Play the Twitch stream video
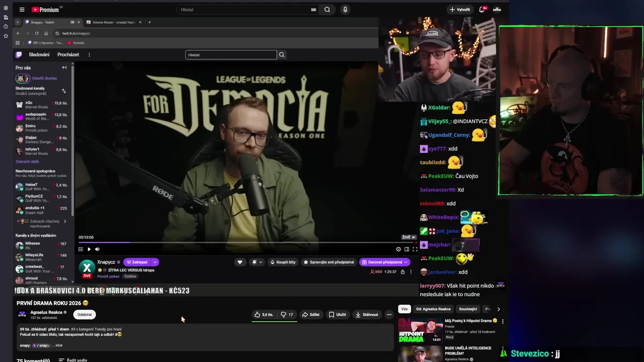Viewport: 644px width, 362px height. [89, 249]
